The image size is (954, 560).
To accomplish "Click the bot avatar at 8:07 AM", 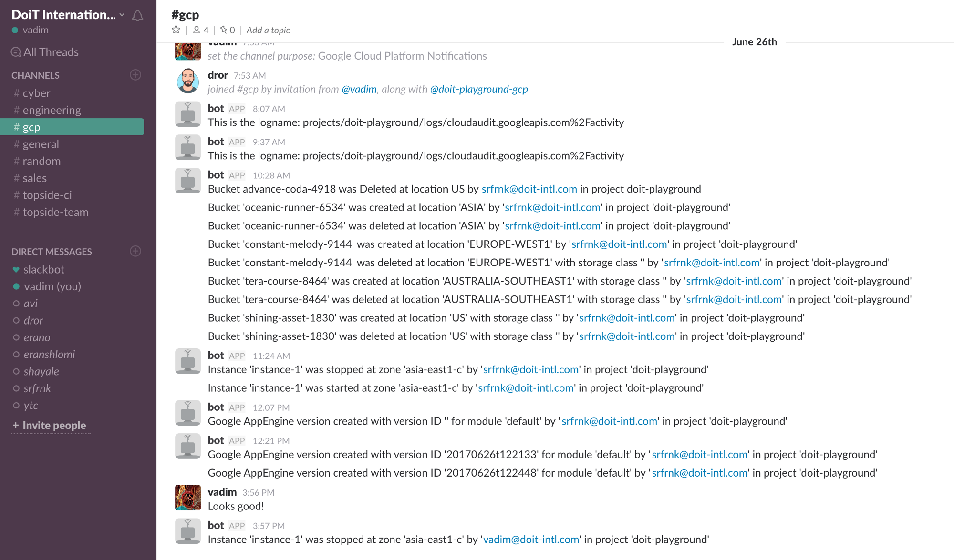I will click(187, 114).
